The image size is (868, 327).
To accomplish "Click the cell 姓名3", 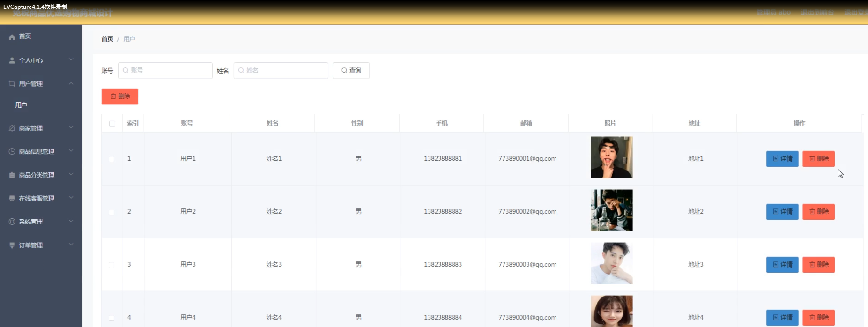I will [274, 265].
